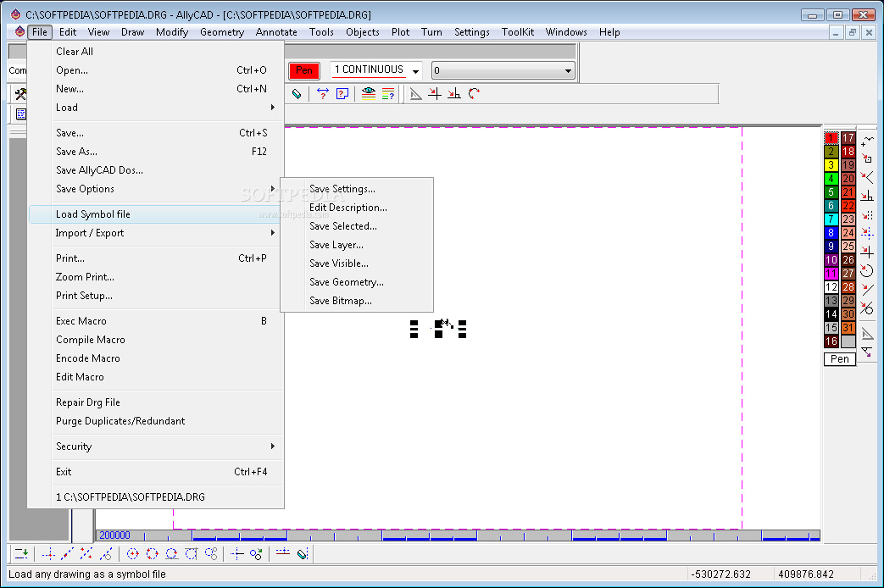Click the construction line tangent to circle icon
The width and height of the screenshot is (884, 588).
tap(105, 554)
